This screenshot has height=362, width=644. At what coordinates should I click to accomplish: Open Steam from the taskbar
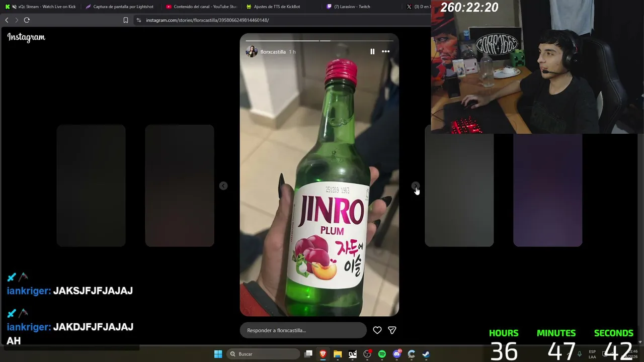426,354
